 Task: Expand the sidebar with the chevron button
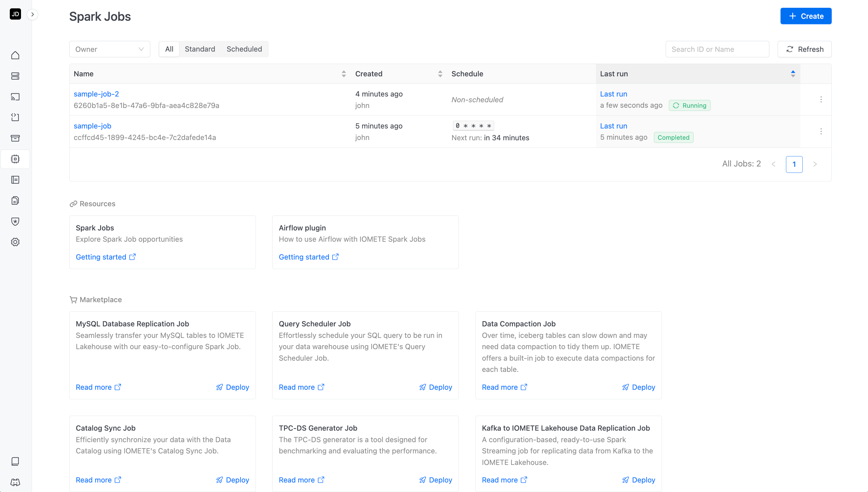coord(33,14)
